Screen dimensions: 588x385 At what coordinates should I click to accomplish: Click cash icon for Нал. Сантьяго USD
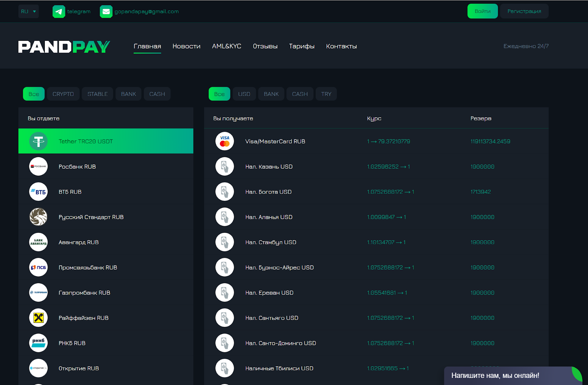(225, 318)
